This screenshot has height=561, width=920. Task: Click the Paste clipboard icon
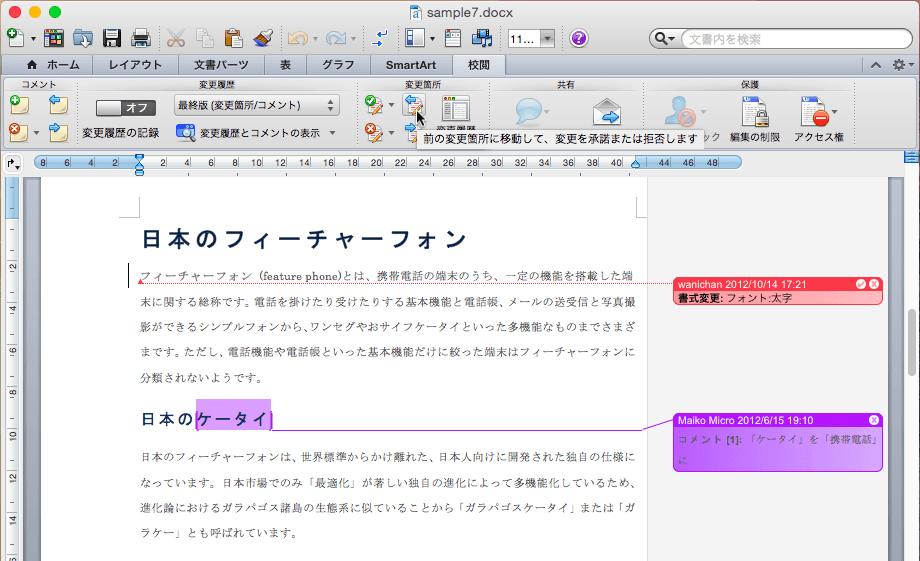tap(234, 39)
